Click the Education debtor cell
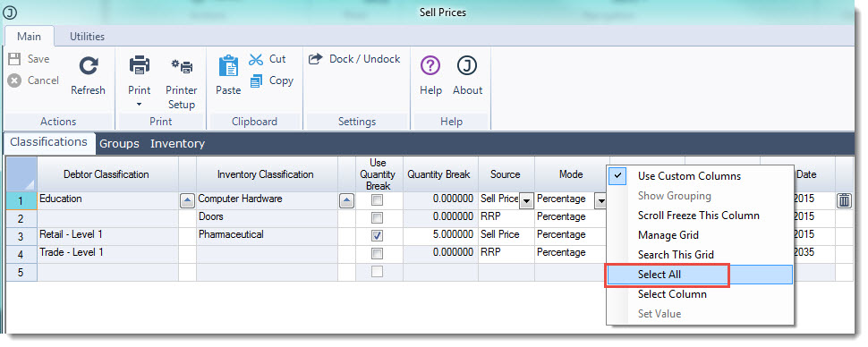Viewport: 868px width, 347px height. pyautogui.click(x=108, y=200)
